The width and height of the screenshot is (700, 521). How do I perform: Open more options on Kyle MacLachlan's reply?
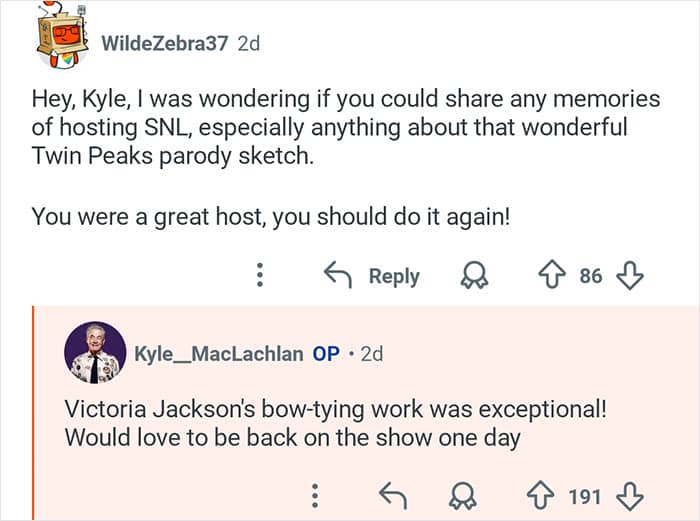point(315,495)
